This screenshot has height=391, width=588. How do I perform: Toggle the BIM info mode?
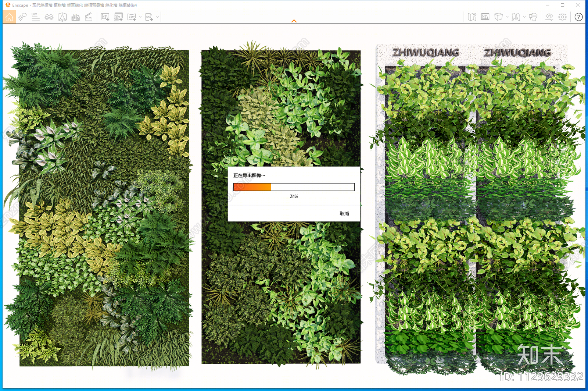point(35,17)
